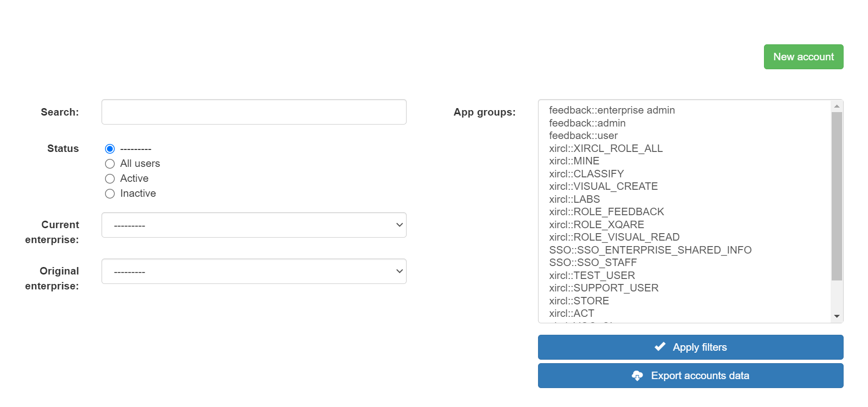
Task: Click inside the Search input field
Action: 254,112
